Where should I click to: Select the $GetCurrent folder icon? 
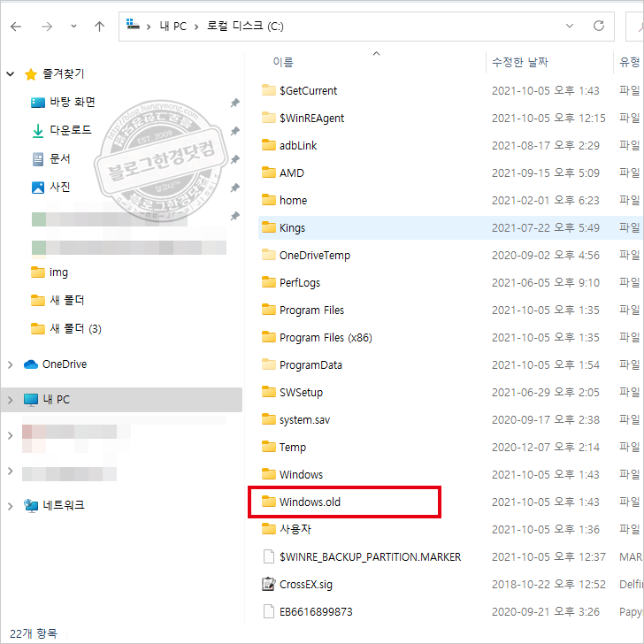click(269, 90)
